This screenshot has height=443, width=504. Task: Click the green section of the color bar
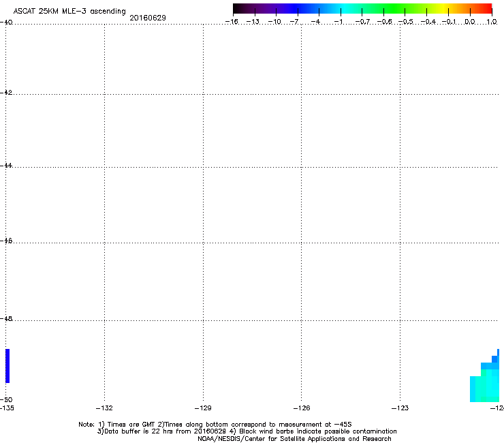pos(394,9)
